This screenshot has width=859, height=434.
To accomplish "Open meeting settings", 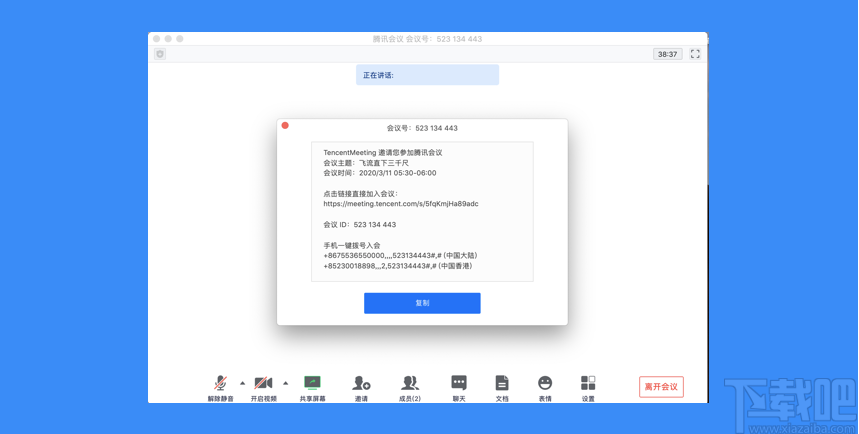I will pos(588,388).
